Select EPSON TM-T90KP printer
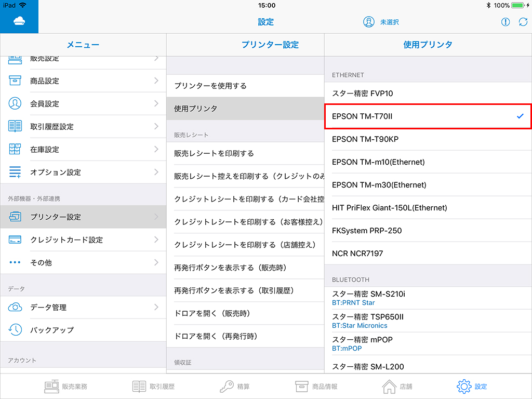Viewport: 532px width, 399px height. pos(428,139)
